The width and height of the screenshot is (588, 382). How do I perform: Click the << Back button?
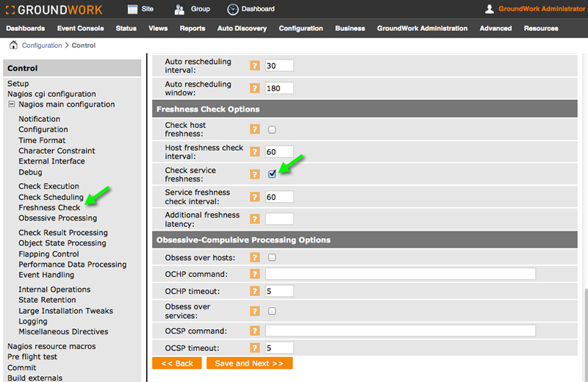[x=177, y=363]
